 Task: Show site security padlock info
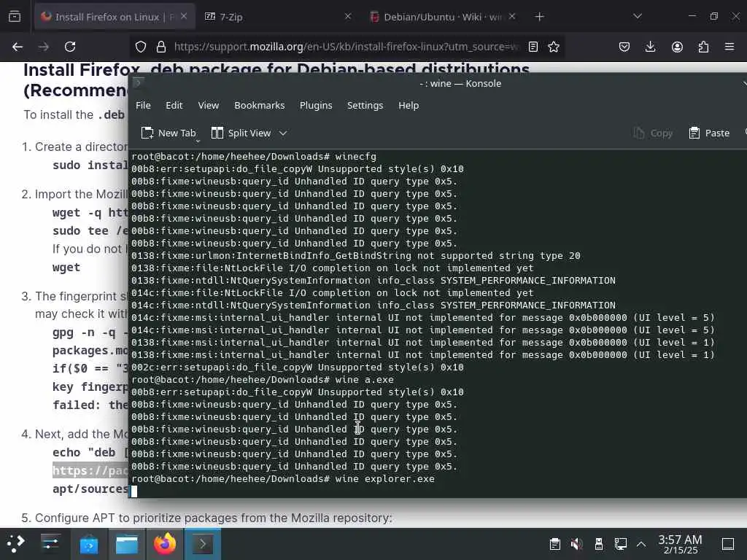coord(161,47)
